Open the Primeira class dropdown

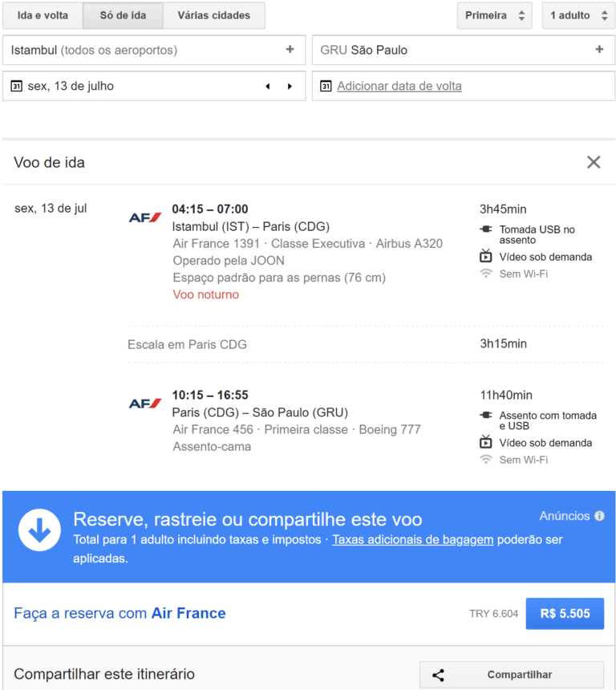(494, 15)
